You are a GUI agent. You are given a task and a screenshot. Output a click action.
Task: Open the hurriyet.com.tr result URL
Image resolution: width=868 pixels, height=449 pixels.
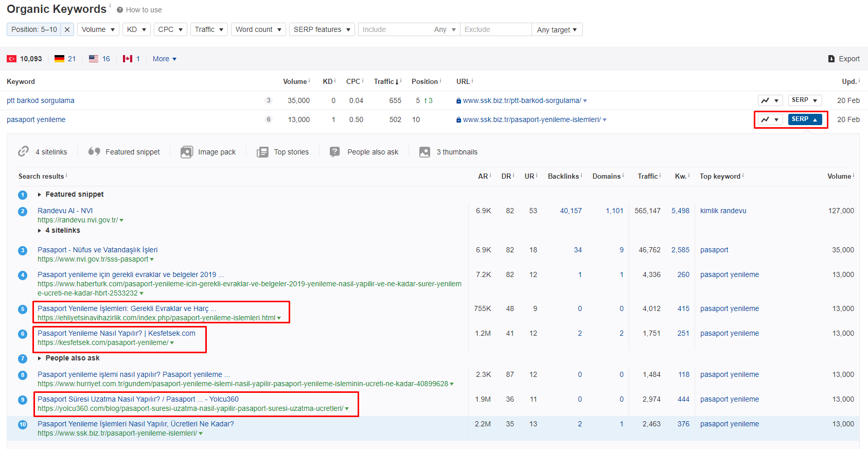coord(243,384)
